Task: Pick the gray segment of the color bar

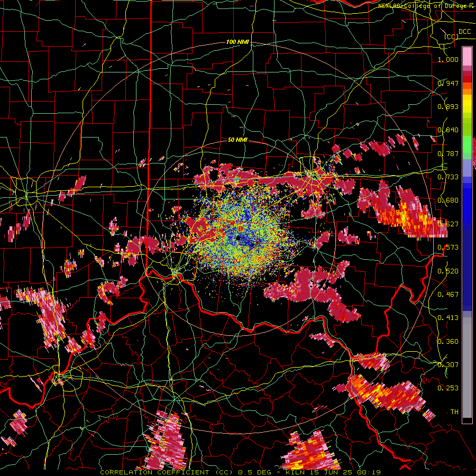Action: [x=467, y=370]
